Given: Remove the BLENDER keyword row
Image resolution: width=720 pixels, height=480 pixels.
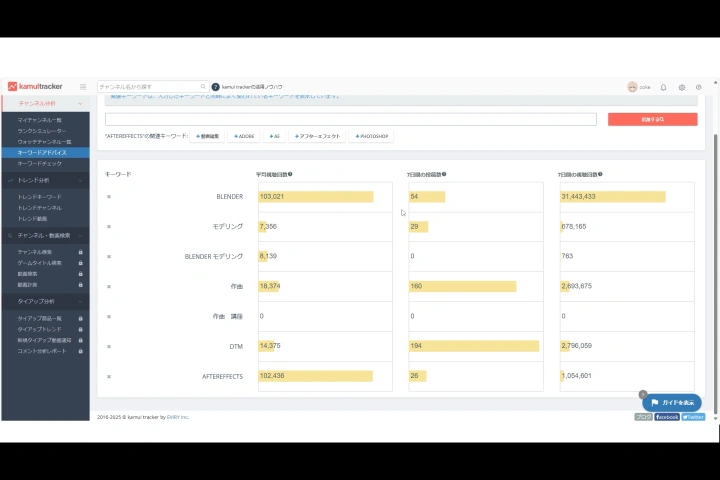Looking at the screenshot, I should (x=109, y=197).
